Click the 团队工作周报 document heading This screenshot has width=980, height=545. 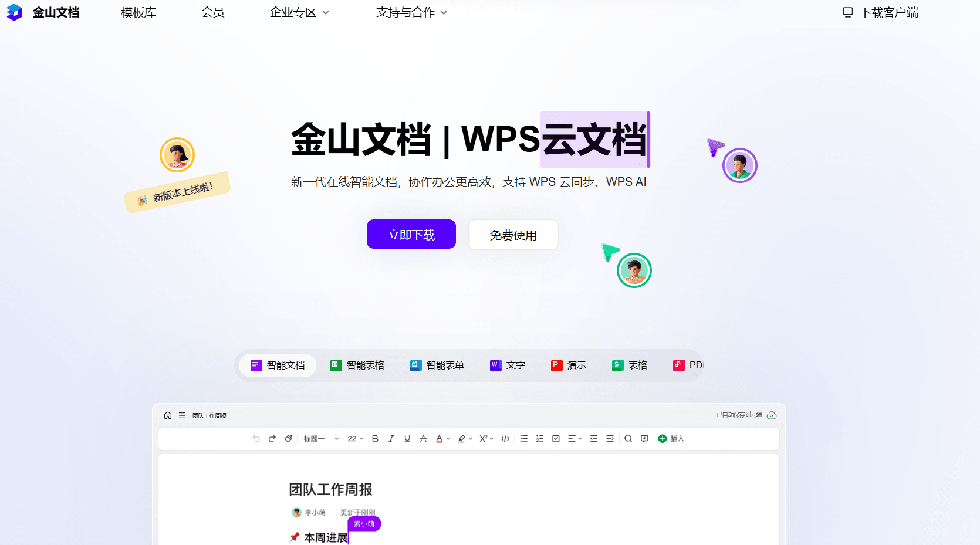pos(331,489)
